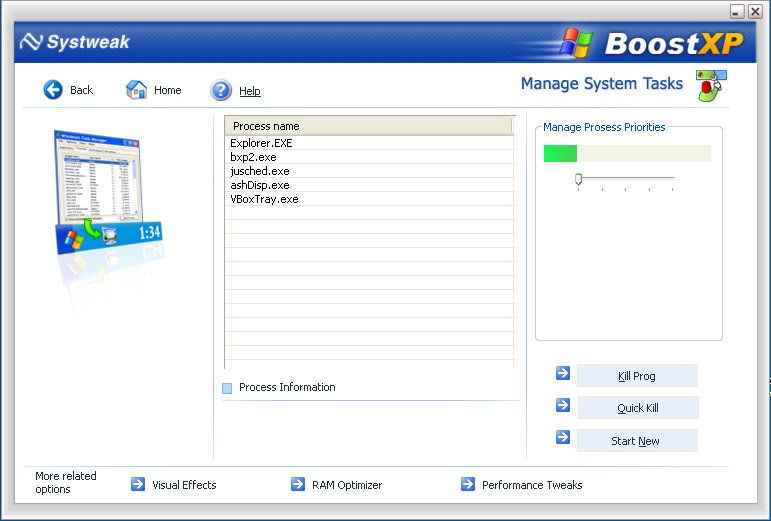Click the Back label
The image size is (771, 521).
pos(82,90)
